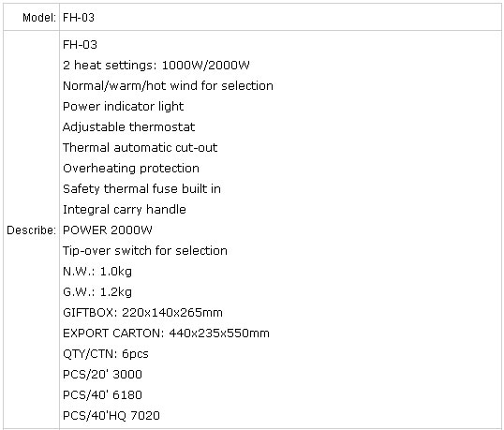Select the FH-03 model value
The height and width of the screenshot is (430, 504).
point(79,18)
